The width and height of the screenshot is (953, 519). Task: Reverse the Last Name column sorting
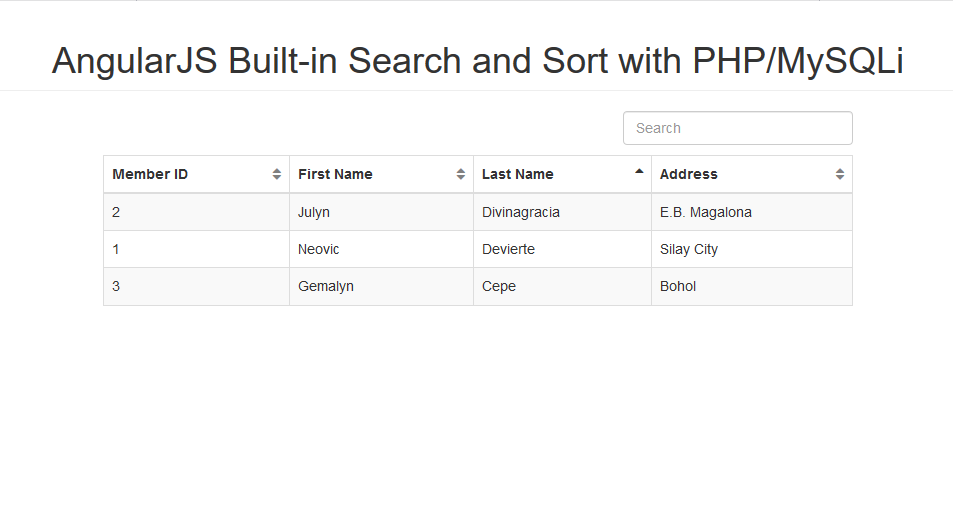(562, 174)
